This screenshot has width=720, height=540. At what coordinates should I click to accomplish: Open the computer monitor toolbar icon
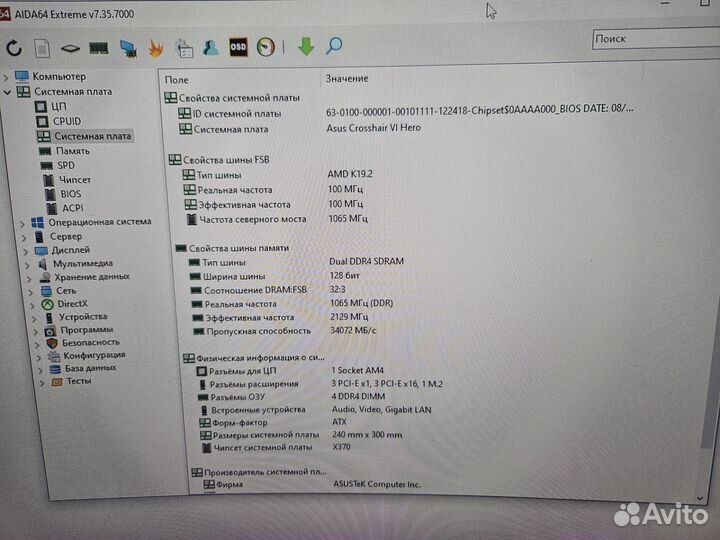point(128,49)
